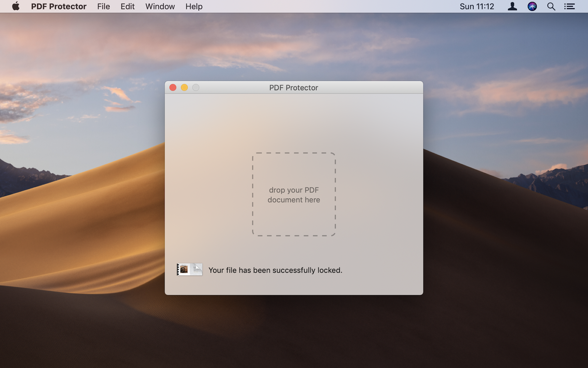588x368 pixels.
Task: Open the Window menu
Action: (x=160, y=6)
